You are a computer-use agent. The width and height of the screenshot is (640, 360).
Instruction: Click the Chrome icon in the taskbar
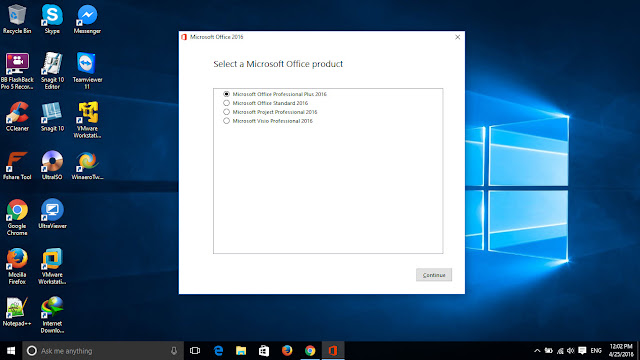click(310, 351)
